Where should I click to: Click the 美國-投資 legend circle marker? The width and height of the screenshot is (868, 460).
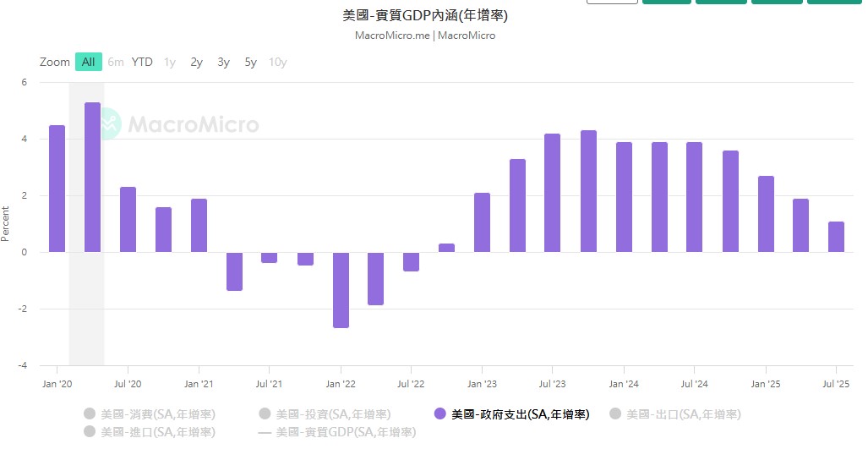(x=265, y=414)
